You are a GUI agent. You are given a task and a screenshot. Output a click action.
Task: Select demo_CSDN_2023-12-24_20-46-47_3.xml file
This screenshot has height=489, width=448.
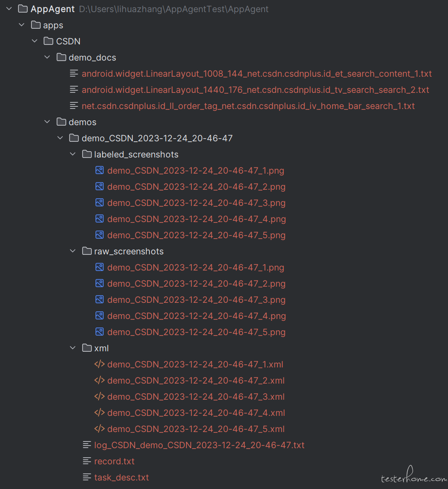coord(196,397)
